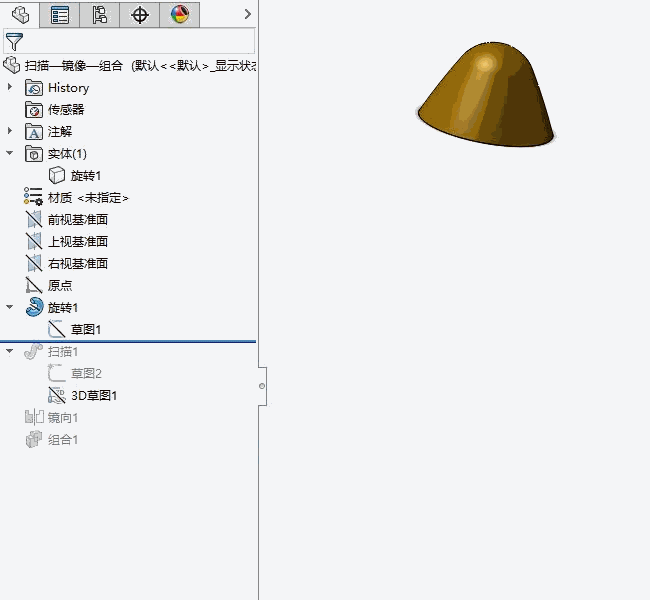Switch to the ConfigurationManager tab
Screen dimensions: 650x600
pos(99,15)
